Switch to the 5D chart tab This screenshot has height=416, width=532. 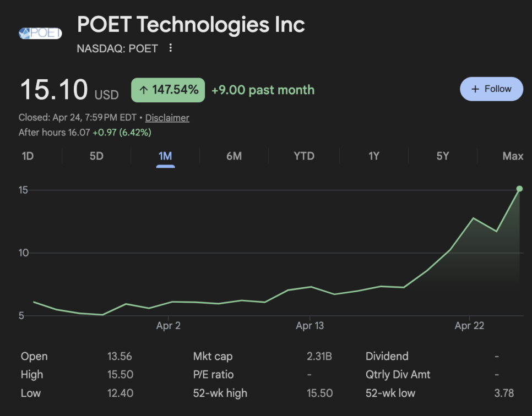(x=96, y=156)
